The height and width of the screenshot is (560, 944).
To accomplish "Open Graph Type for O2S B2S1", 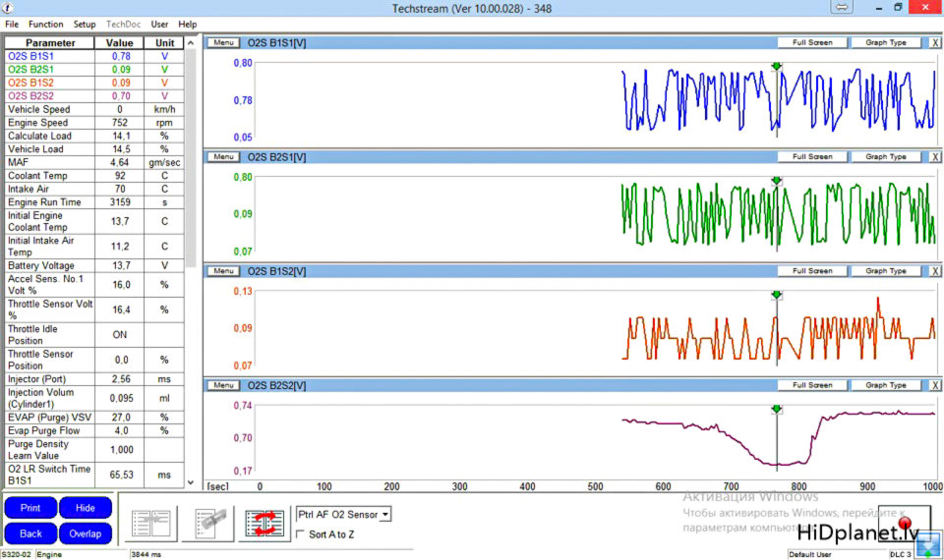I will coord(885,157).
